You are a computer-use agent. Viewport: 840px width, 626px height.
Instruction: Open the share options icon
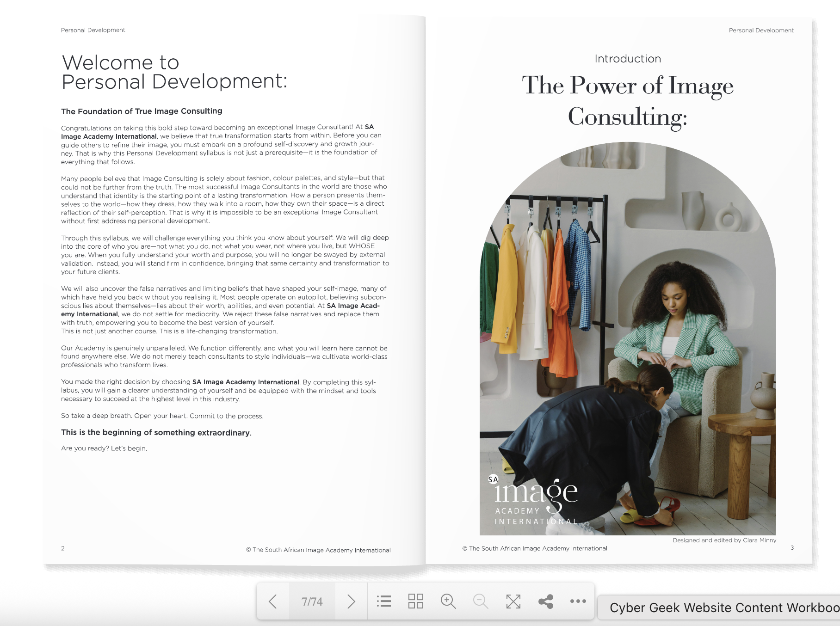(x=546, y=601)
